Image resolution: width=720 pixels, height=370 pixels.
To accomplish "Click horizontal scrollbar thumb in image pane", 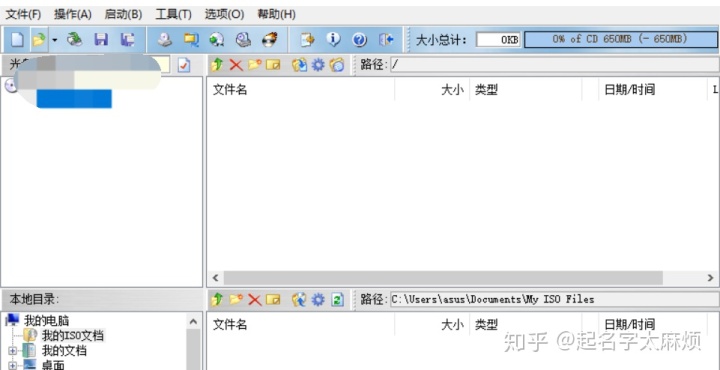I will pos(443,278).
